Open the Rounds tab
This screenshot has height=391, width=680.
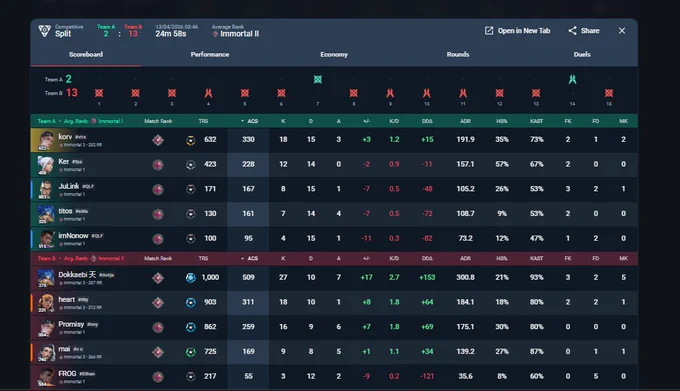[458, 55]
